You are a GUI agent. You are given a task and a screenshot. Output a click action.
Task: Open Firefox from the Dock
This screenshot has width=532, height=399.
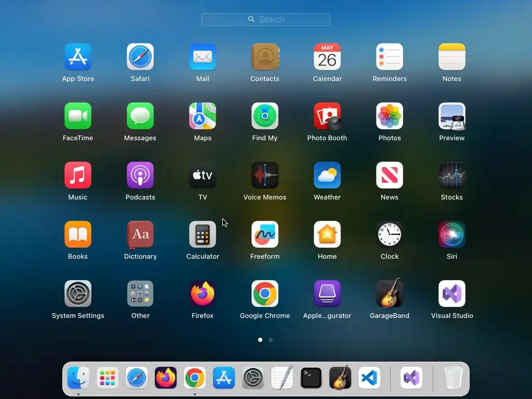click(166, 378)
